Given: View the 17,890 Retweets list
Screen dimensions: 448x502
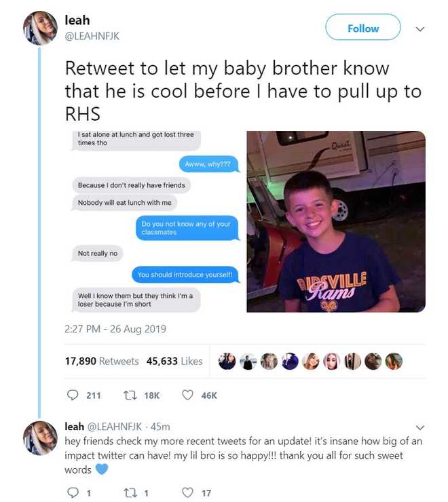Looking at the screenshot, I should coord(102,362).
